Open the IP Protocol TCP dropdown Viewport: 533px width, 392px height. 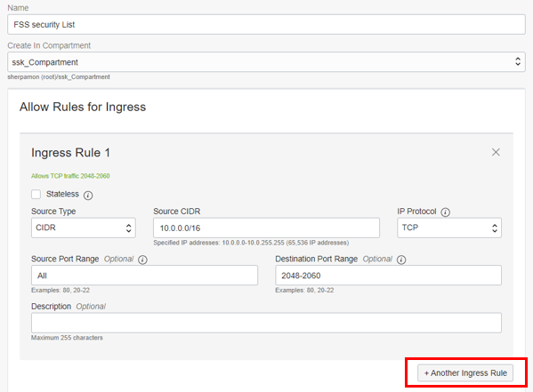(449, 228)
